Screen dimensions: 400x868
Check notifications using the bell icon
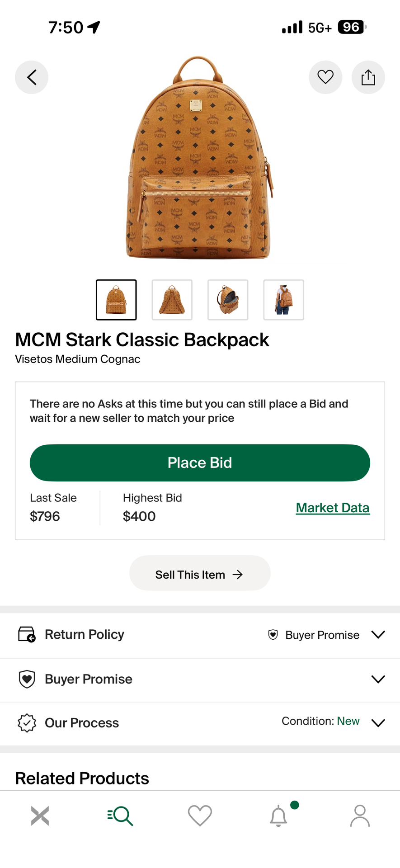pyautogui.click(x=279, y=816)
